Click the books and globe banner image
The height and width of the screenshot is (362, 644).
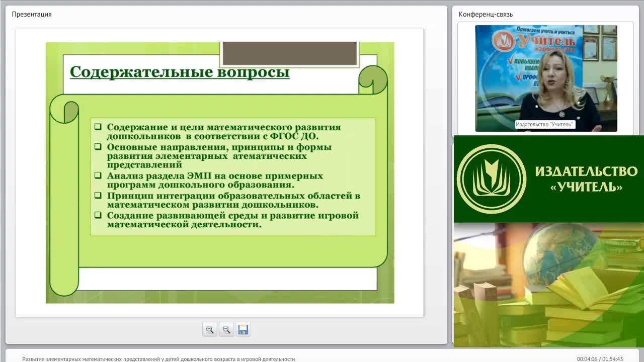[549, 285]
